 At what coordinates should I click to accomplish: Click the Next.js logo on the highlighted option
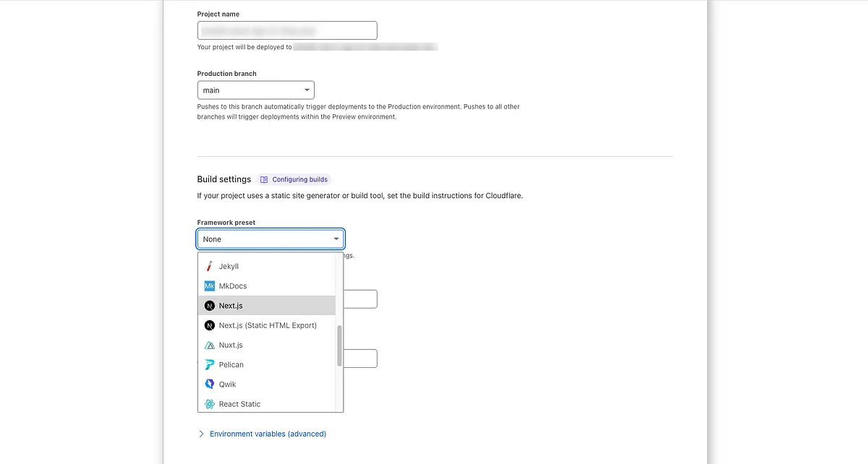coord(209,305)
